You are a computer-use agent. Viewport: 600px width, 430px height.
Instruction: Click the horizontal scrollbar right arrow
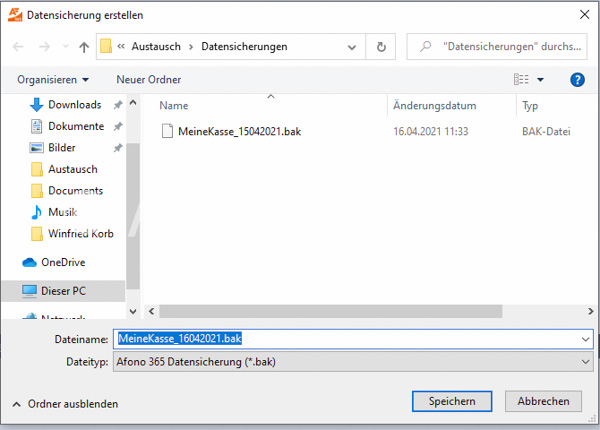coord(590,311)
